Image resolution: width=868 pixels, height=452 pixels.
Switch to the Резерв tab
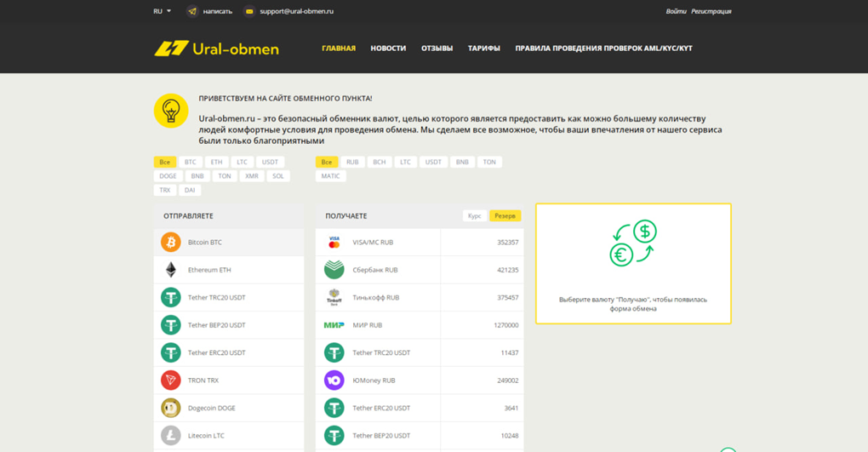click(505, 216)
